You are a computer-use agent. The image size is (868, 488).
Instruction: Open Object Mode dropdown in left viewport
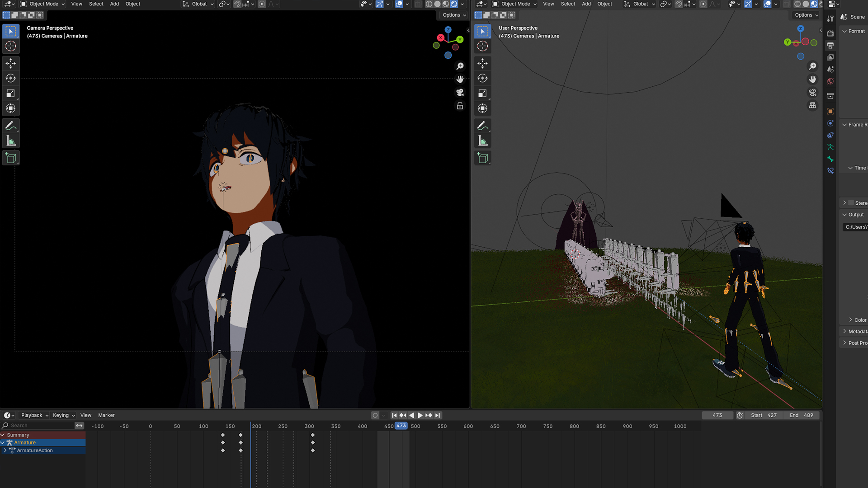pyautogui.click(x=43, y=4)
